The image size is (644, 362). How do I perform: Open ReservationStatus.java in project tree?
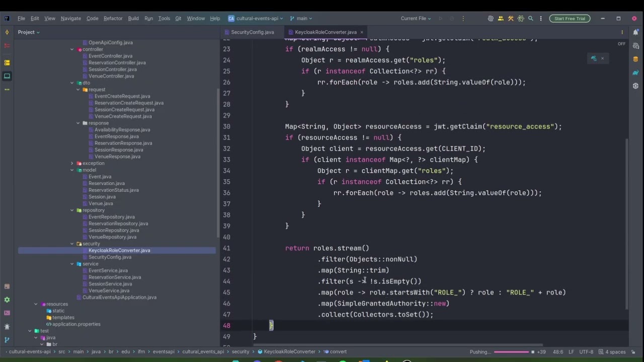[x=114, y=190]
